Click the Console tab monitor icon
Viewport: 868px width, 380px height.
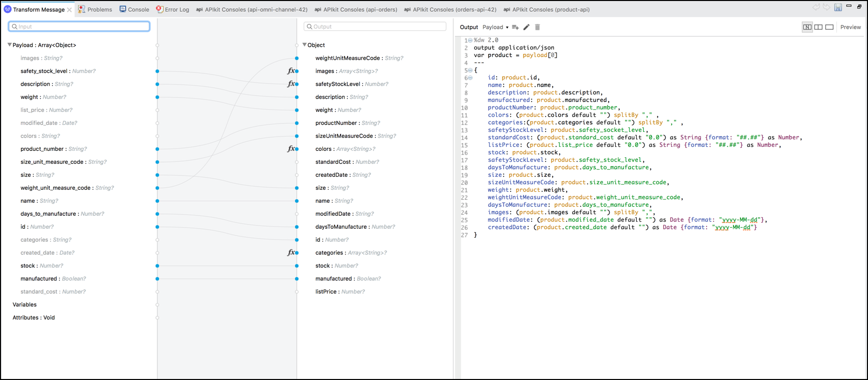click(x=122, y=9)
